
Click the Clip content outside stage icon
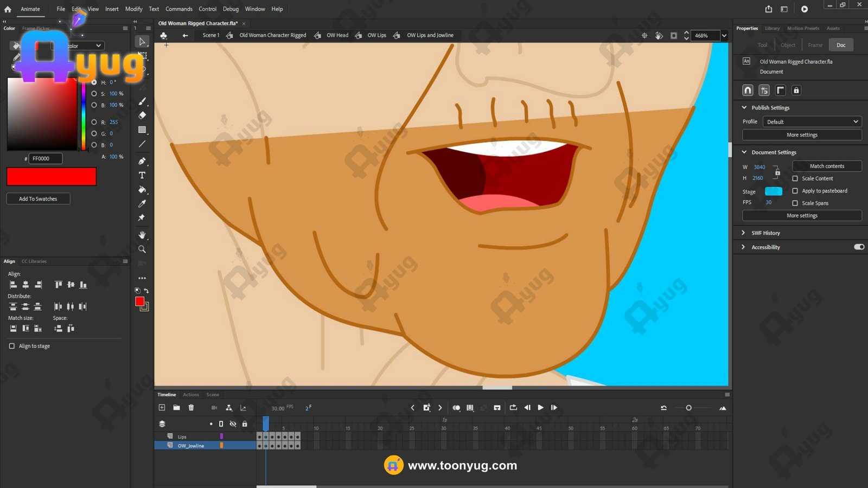pyautogui.click(x=674, y=35)
